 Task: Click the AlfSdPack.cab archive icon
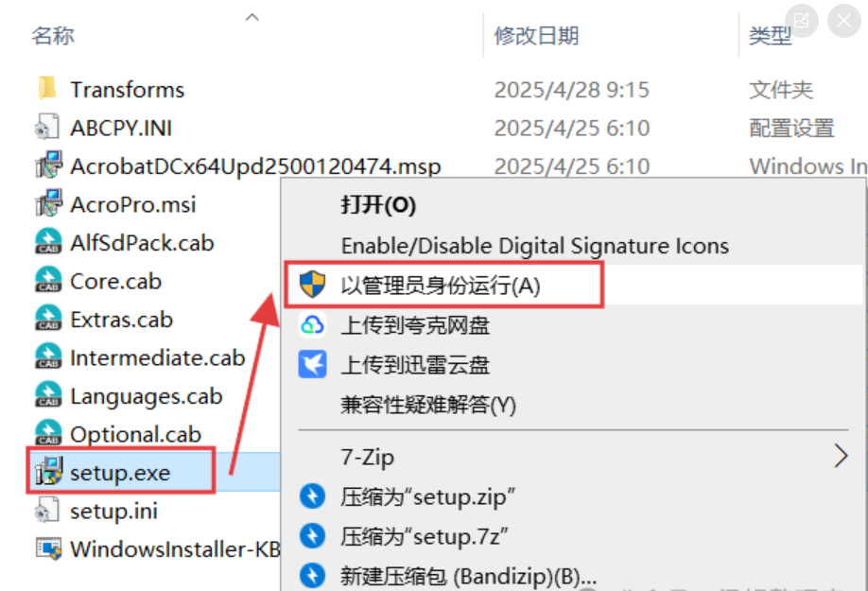click(x=49, y=242)
